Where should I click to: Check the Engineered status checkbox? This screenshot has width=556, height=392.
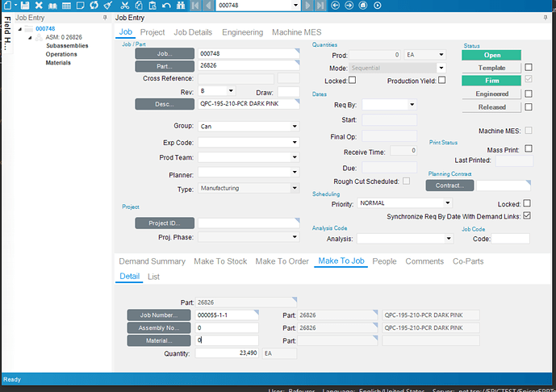[529, 94]
